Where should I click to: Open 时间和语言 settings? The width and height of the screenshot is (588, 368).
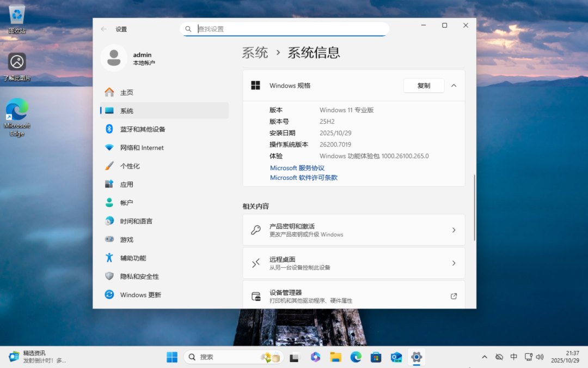[x=164, y=221]
